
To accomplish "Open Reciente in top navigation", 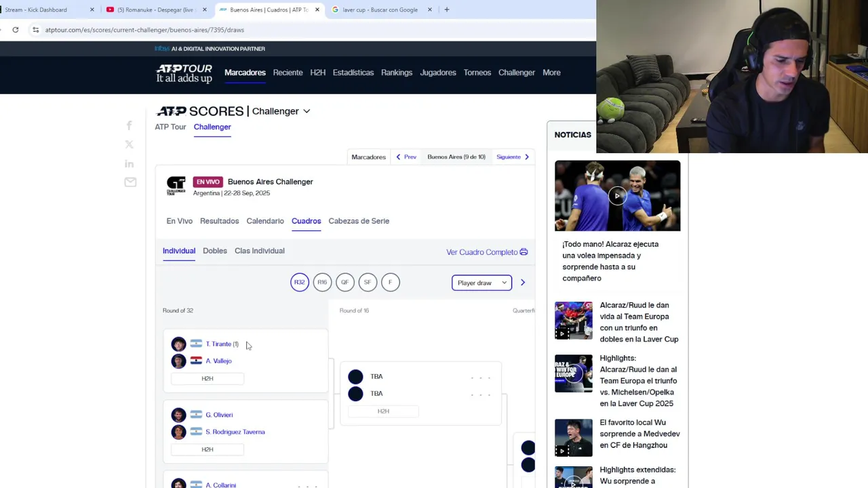I will (x=288, y=73).
